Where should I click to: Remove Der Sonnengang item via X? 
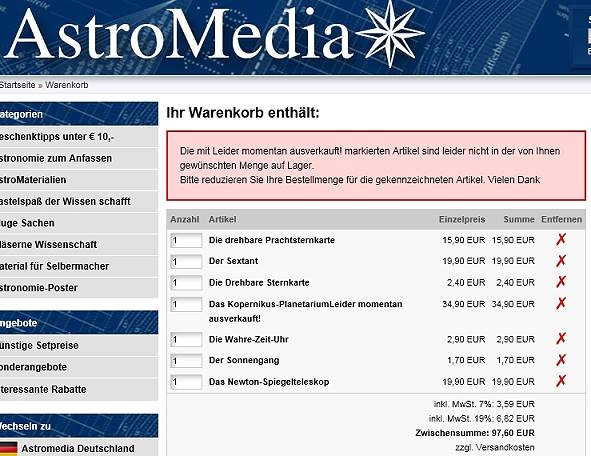(561, 360)
